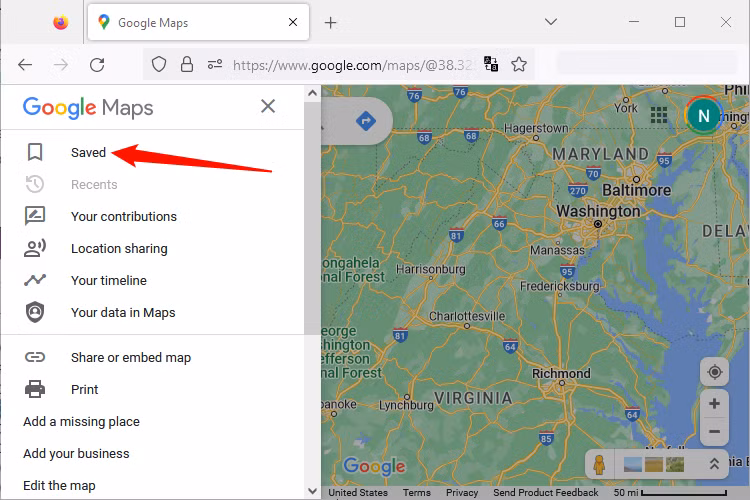Viewport: 750px width, 500px height.
Task: Reload the page in Firefox
Action: coord(97,64)
